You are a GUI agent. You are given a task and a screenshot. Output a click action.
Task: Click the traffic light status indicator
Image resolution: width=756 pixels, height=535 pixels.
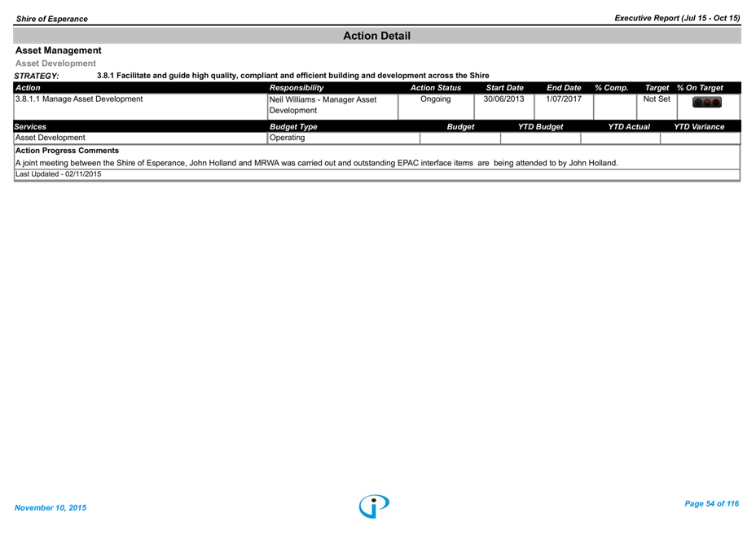706,103
